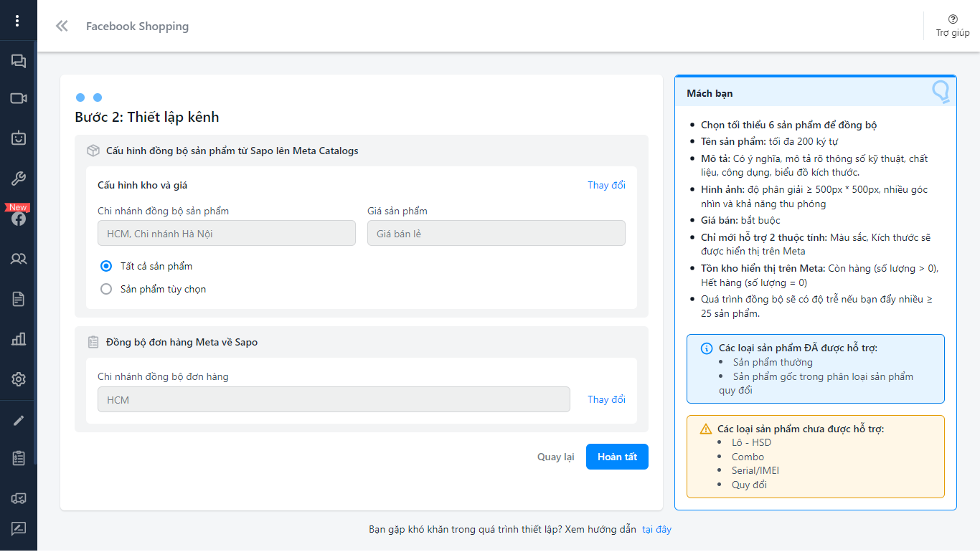Click the Facebook Shopping page title

click(137, 27)
